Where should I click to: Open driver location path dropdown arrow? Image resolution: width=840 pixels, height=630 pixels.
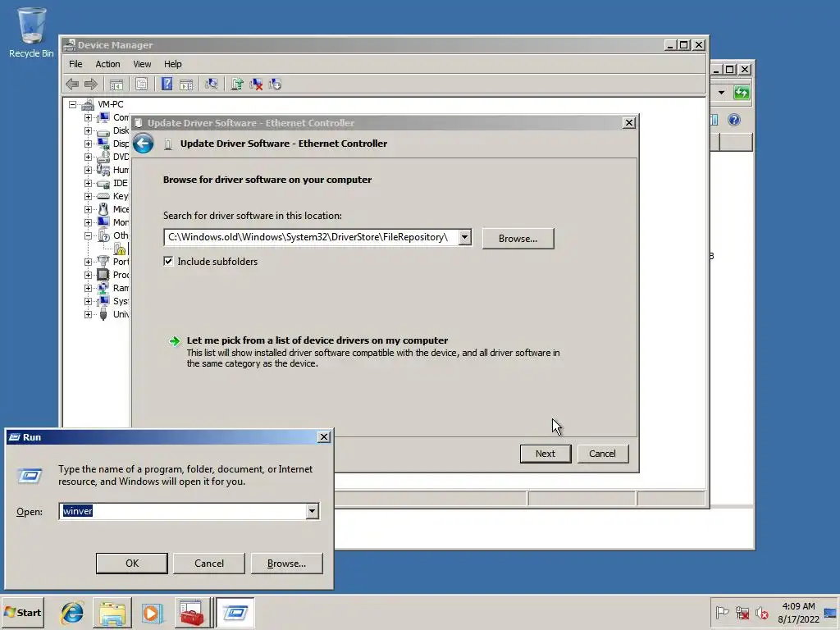tap(465, 237)
